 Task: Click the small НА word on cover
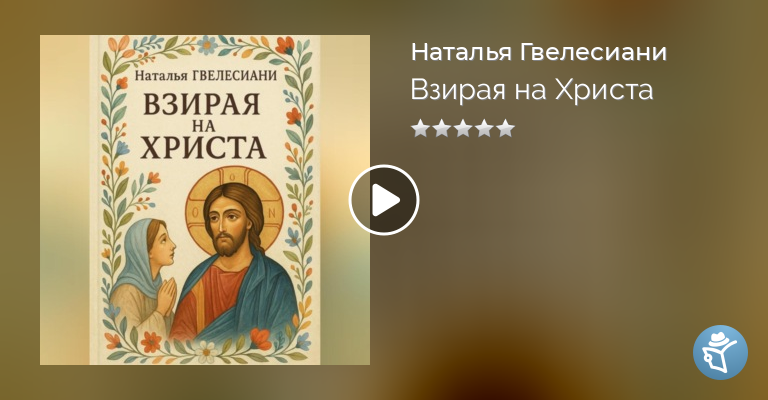(204, 126)
